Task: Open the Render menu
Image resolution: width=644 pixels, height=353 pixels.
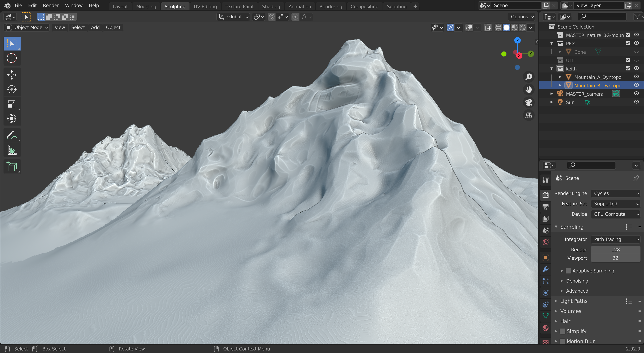Action: click(x=51, y=5)
